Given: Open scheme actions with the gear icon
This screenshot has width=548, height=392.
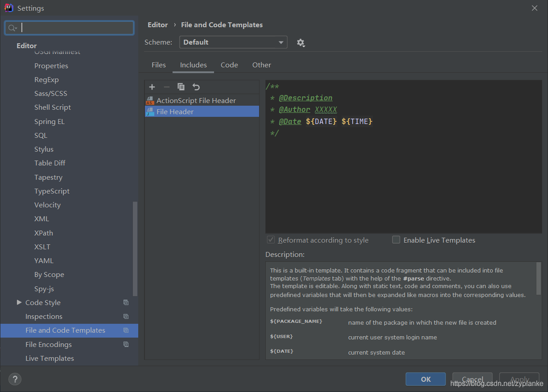Looking at the screenshot, I should 301,42.
